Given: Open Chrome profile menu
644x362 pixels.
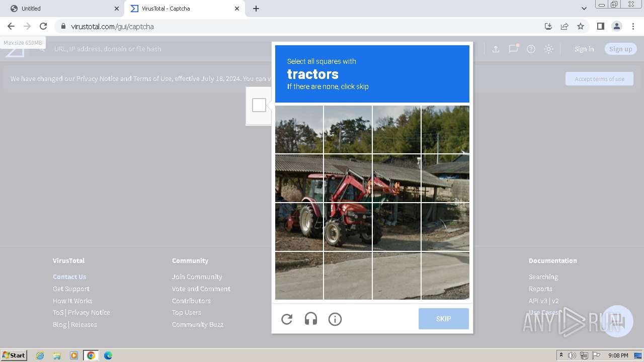Looking at the screenshot, I should [x=616, y=26].
